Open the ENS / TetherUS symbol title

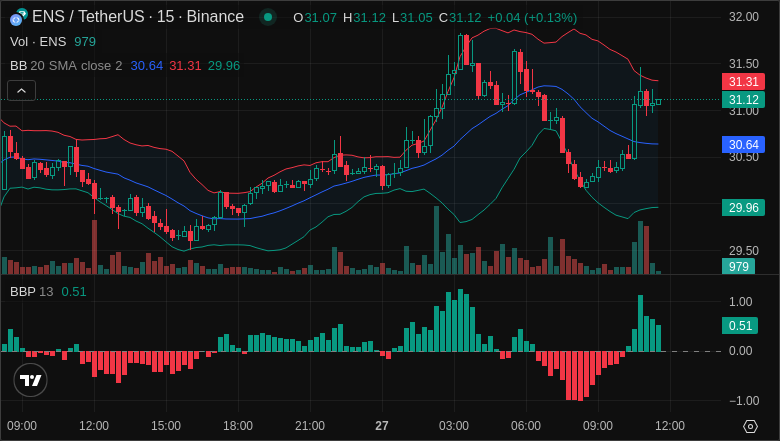[x=138, y=17]
